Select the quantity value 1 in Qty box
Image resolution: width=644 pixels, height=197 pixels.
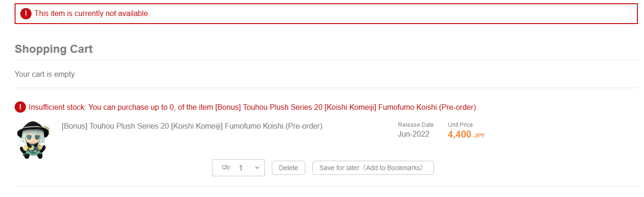click(x=241, y=168)
